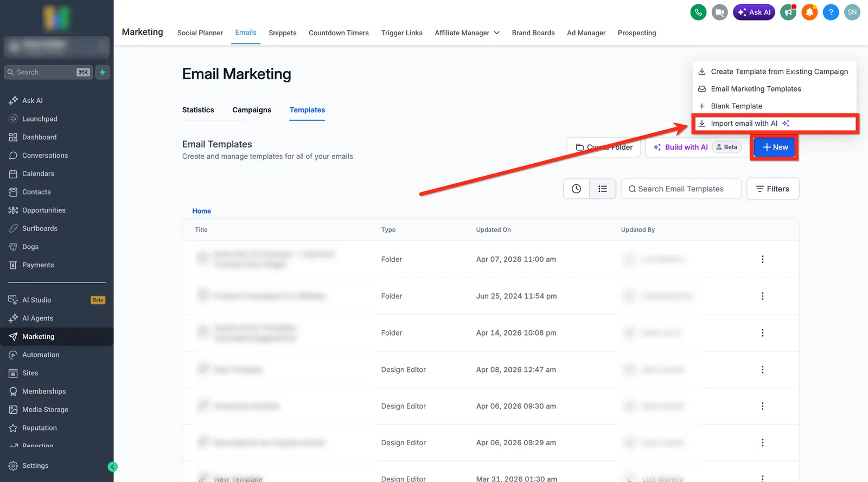The image size is (868, 482).
Task: Click the blue help question mark icon
Action: coord(831,12)
